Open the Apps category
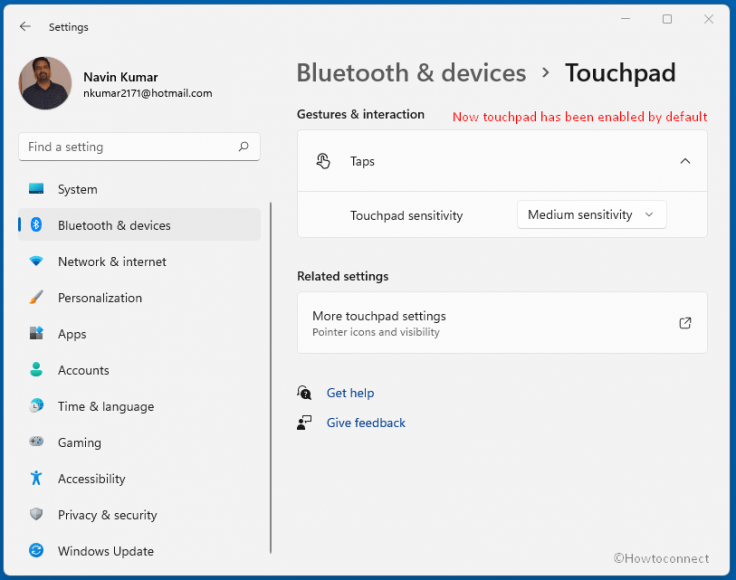Image resolution: width=736 pixels, height=580 pixels. (139, 334)
